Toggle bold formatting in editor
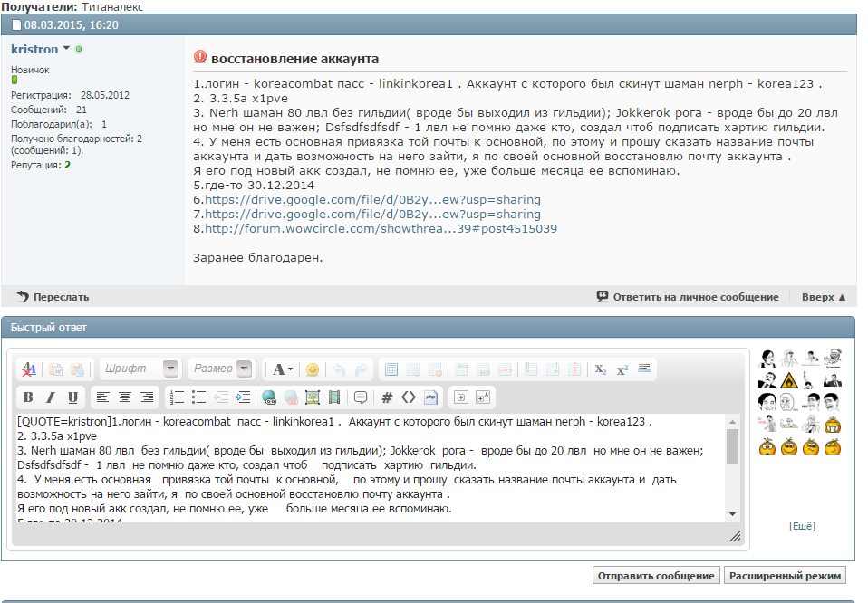This screenshot has height=603, width=868. point(28,397)
